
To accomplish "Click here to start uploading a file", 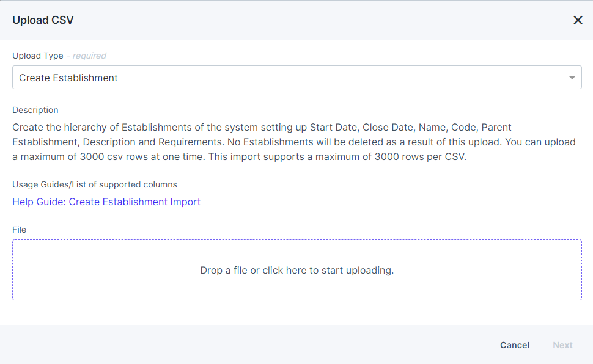I will click(297, 270).
